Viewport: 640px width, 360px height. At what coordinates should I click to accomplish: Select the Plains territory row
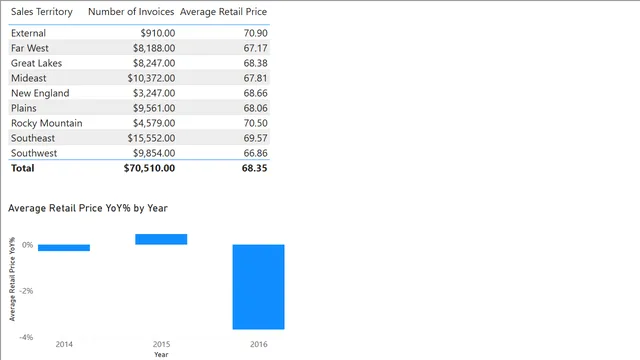139,108
